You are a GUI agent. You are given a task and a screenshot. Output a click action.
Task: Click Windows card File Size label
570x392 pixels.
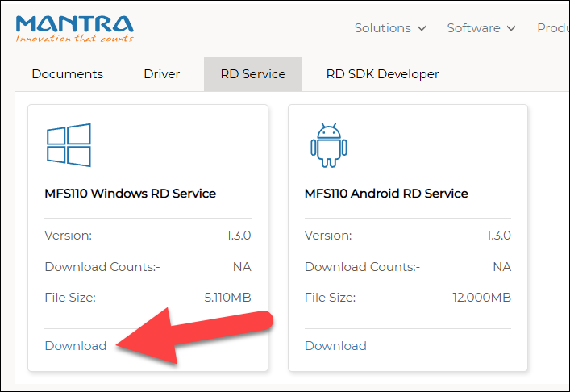point(72,298)
